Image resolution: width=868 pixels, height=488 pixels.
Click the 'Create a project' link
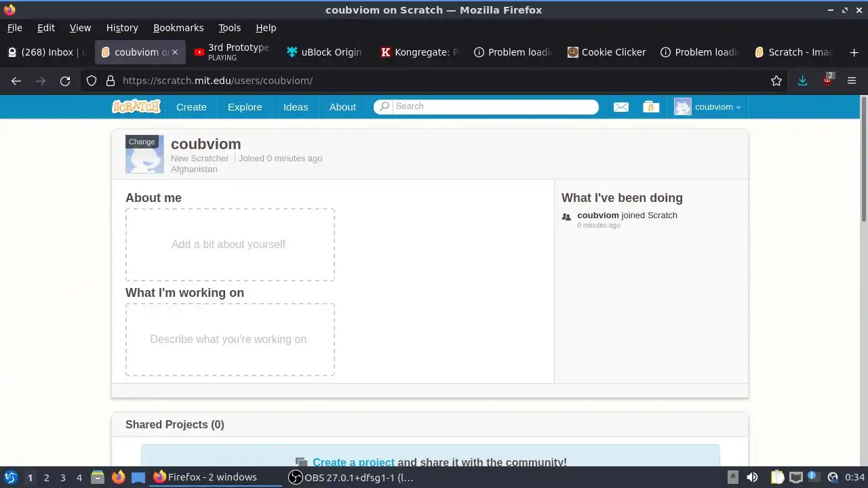tap(353, 462)
